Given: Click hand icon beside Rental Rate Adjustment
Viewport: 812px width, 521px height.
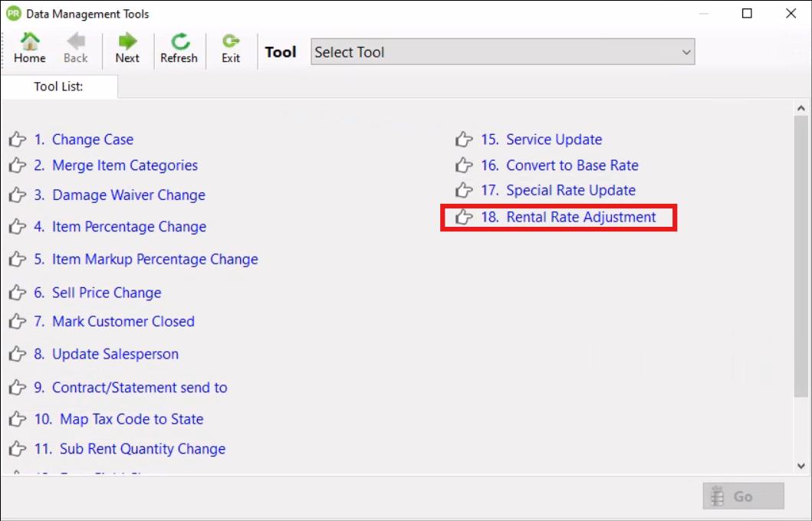Looking at the screenshot, I should tap(464, 218).
